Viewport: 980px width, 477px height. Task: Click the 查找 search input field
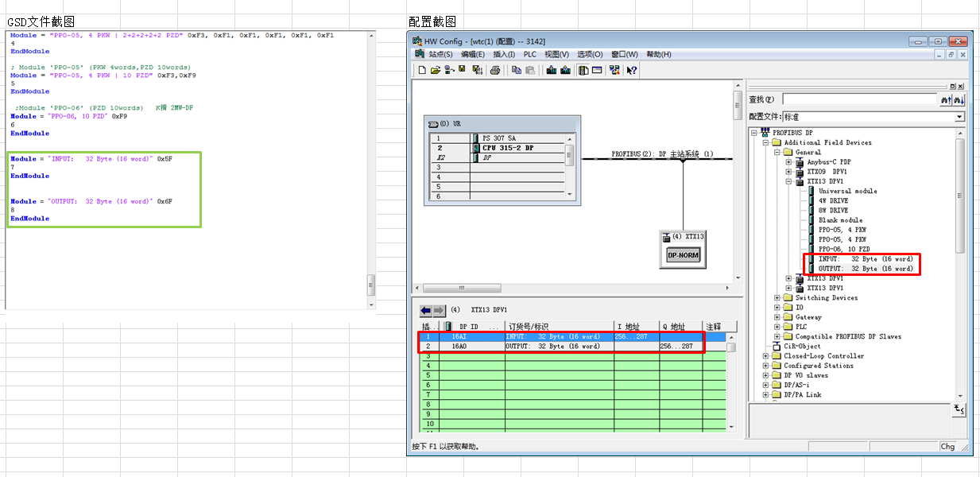[x=859, y=99]
